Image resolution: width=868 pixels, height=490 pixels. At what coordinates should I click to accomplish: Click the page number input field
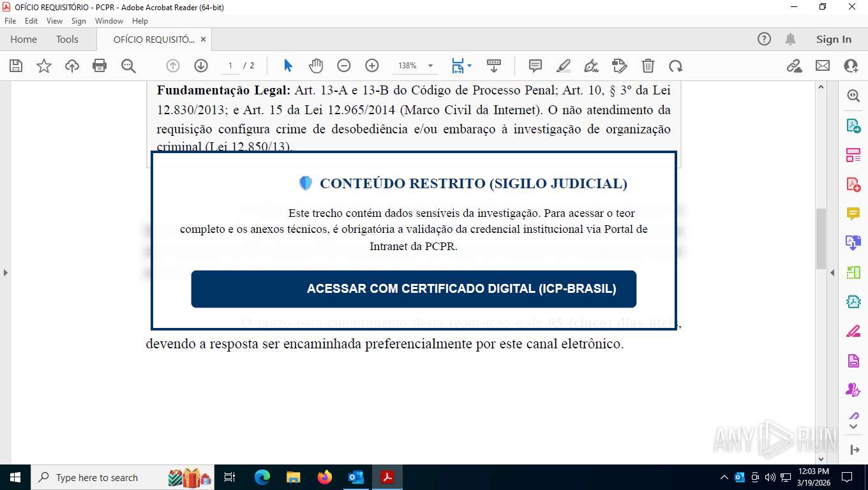click(x=230, y=66)
